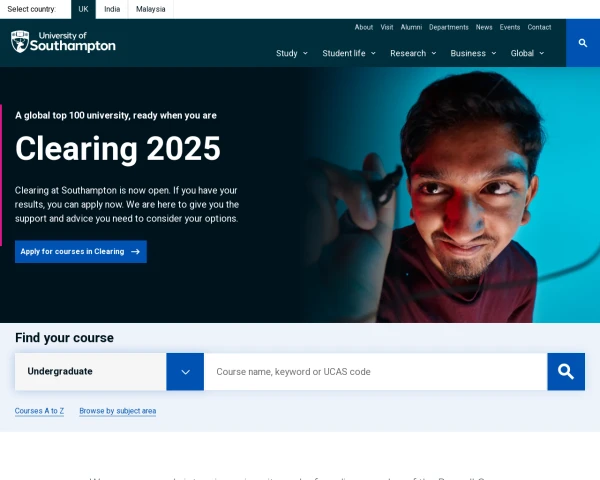Open the Contact link
600x480 pixels.
coord(540,27)
